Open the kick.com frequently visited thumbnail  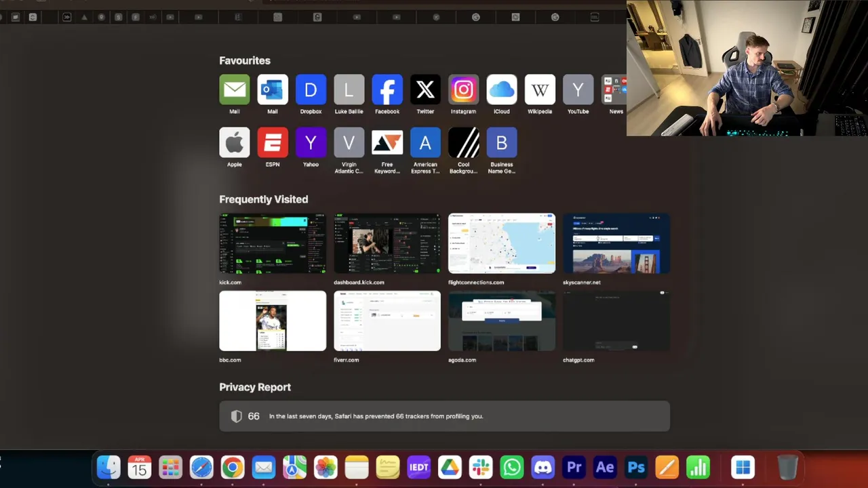(273, 243)
